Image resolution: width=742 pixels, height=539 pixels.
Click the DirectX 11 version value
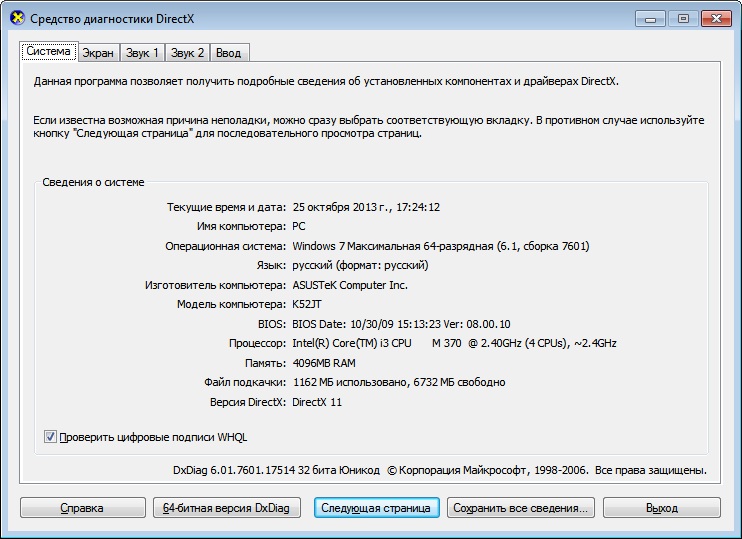click(x=317, y=402)
